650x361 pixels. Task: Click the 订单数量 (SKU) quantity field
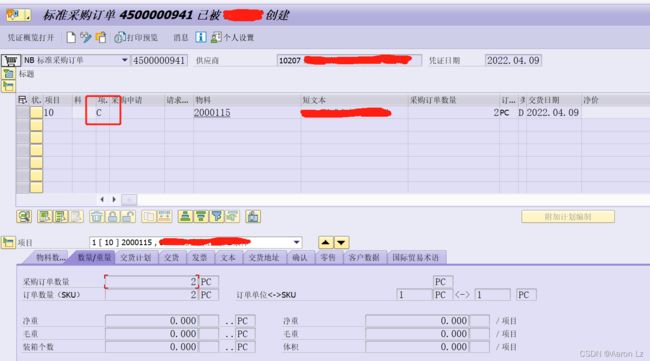[x=151, y=295]
